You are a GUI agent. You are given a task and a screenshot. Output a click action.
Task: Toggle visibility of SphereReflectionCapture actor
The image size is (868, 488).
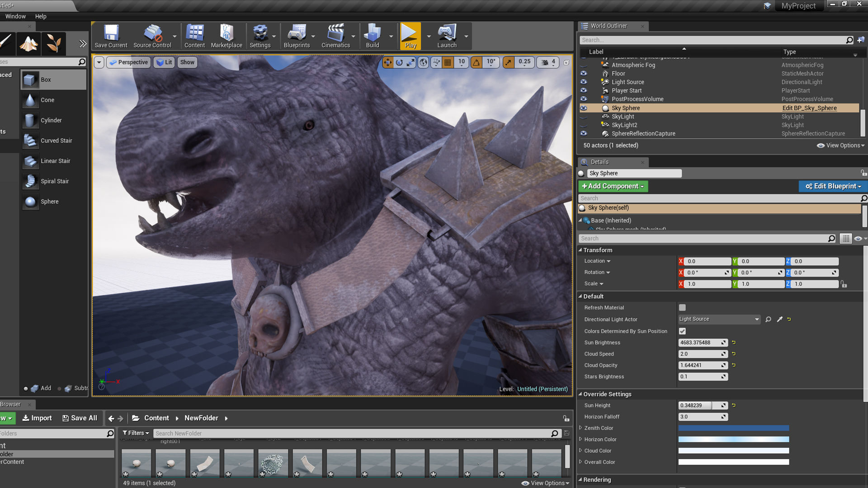coord(584,133)
